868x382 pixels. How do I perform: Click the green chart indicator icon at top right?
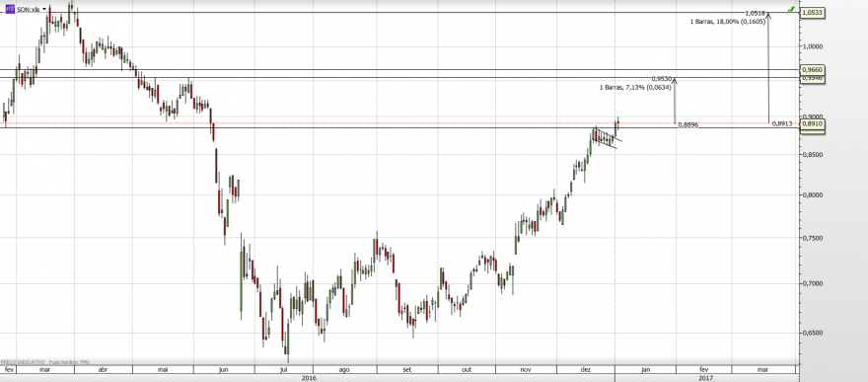[x=791, y=10]
